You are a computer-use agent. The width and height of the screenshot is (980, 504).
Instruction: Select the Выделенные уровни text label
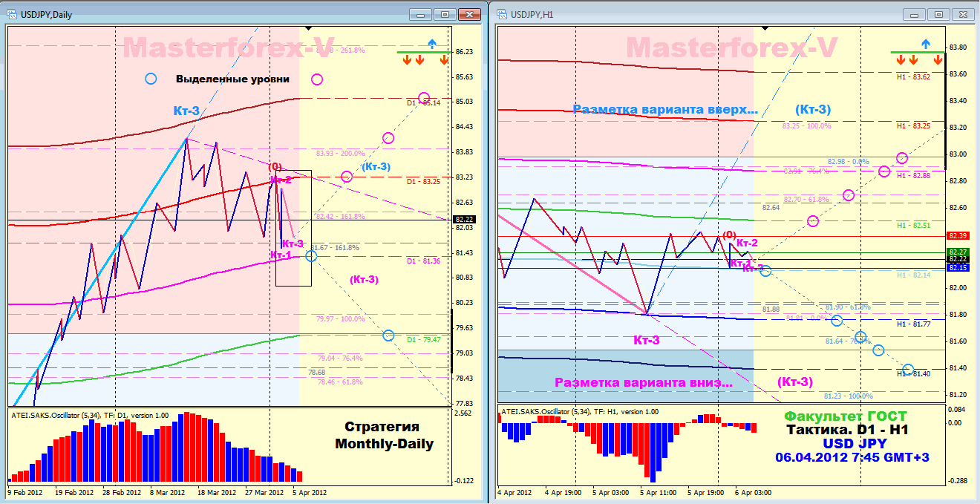(x=232, y=79)
